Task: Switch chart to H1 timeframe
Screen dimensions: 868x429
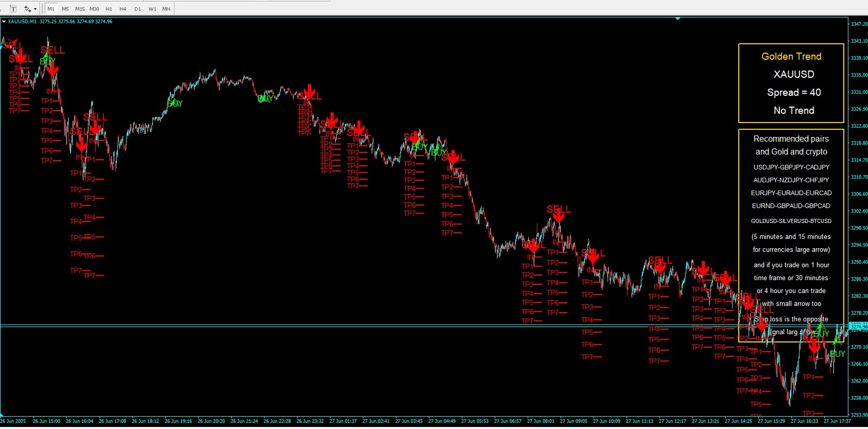Action: pos(109,9)
